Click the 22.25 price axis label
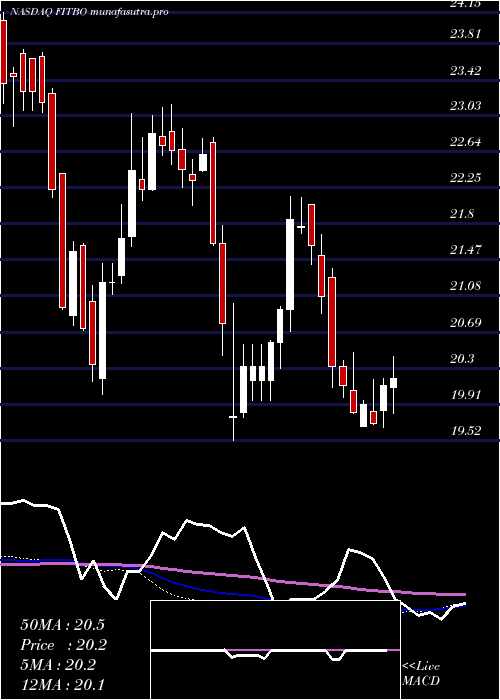 [x=466, y=178]
